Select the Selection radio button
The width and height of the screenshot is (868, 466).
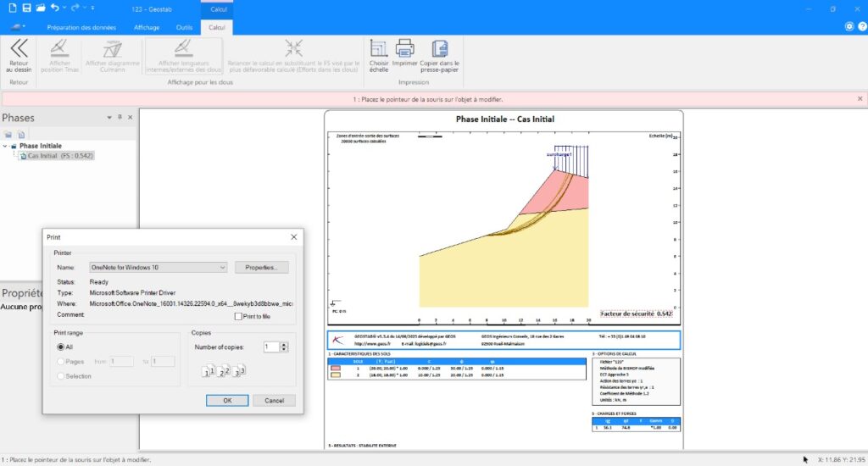(60, 376)
